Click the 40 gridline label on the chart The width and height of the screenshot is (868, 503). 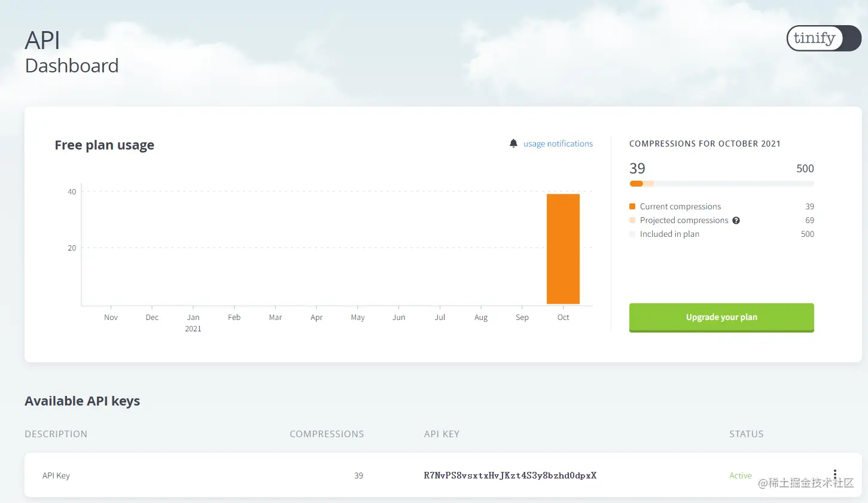pos(72,192)
